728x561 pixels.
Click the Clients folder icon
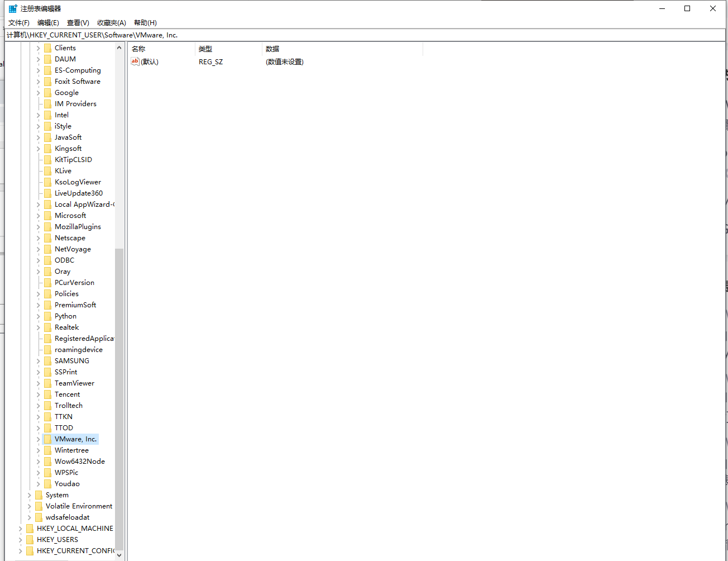[47, 48]
